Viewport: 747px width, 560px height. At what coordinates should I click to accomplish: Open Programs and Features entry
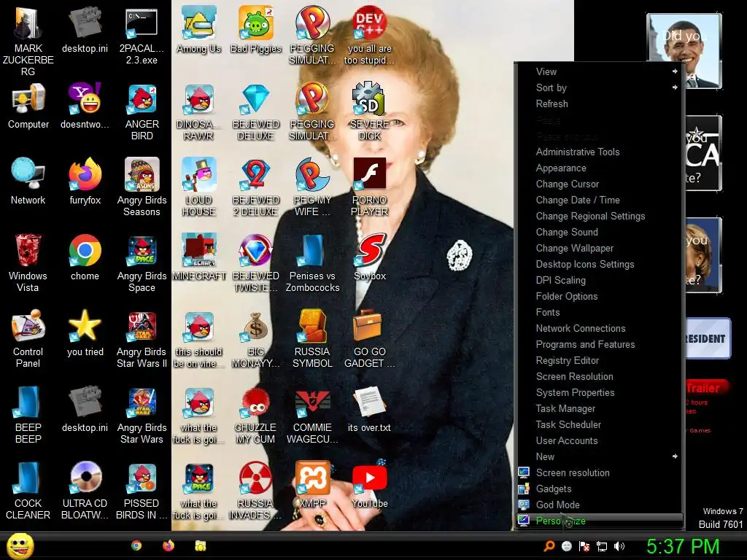(x=600, y=344)
